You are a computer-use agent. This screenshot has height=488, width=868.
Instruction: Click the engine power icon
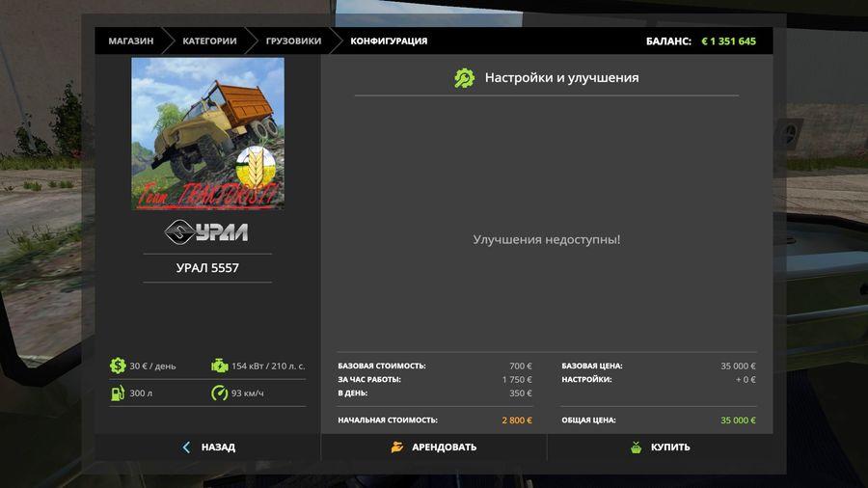pyautogui.click(x=219, y=366)
